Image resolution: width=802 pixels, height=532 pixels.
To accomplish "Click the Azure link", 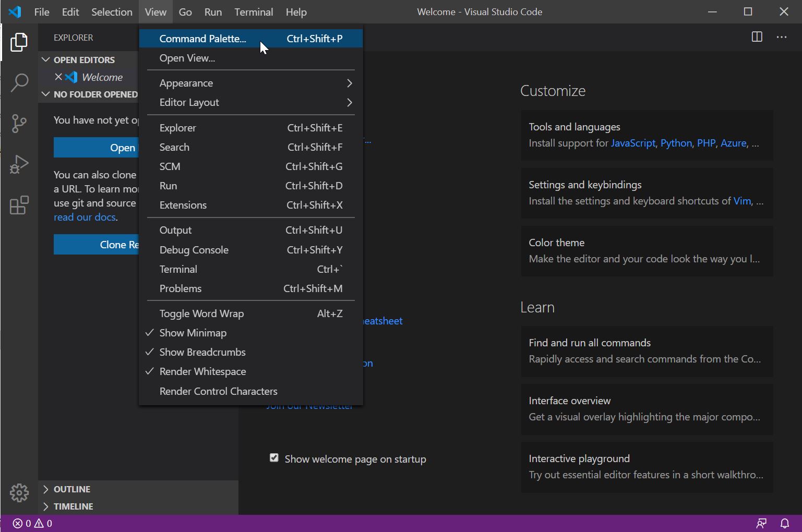I will [x=733, y=143].
